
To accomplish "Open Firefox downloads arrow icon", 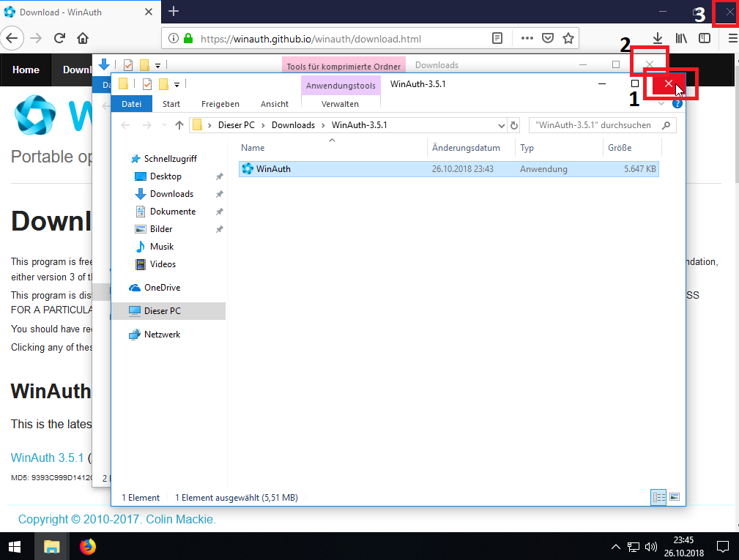I will [x=658, y=38].
